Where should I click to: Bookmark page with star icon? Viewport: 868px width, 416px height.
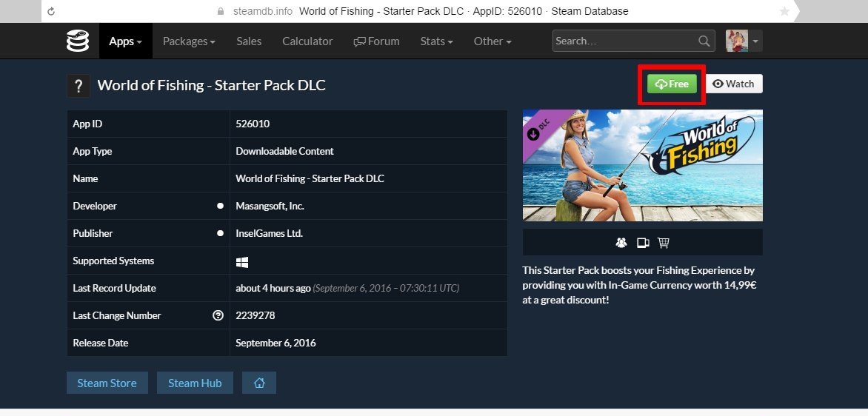coord(784,11)
